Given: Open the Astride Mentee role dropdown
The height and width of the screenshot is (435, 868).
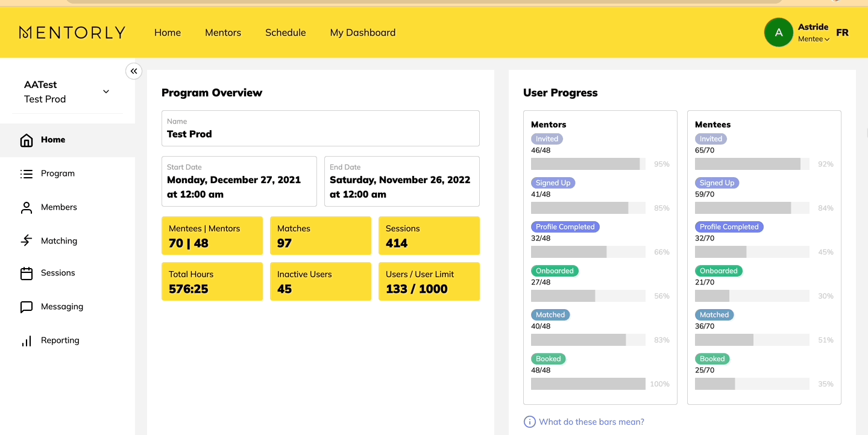Looking at the screenshot, I should (x=814, y=39).
